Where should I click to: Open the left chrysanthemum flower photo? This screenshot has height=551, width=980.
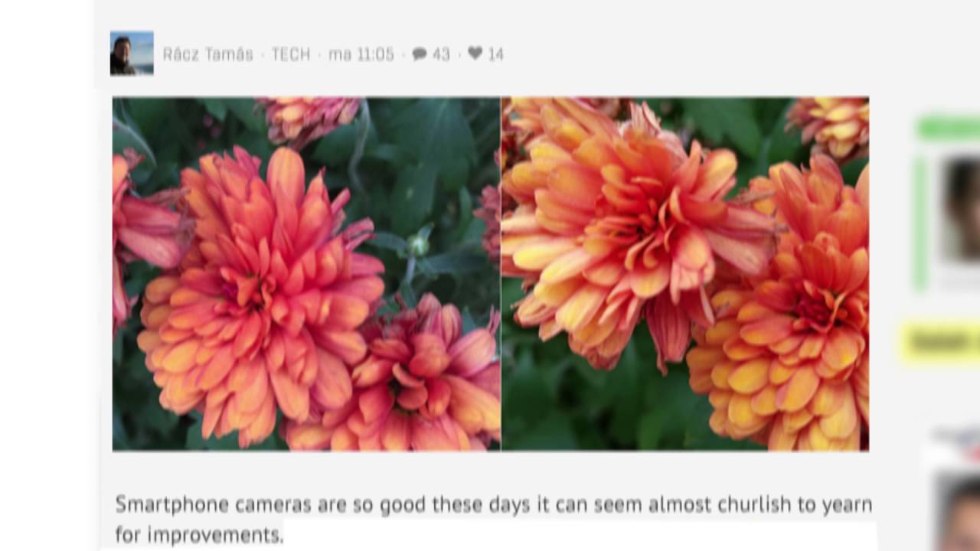click(306, 273)
